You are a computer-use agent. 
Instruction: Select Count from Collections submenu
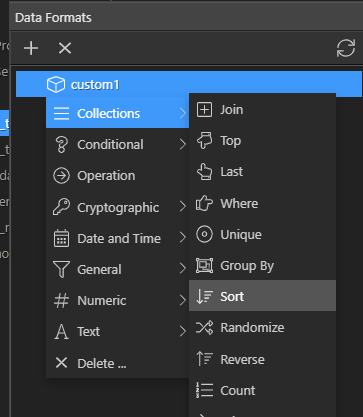pos(262,390)
